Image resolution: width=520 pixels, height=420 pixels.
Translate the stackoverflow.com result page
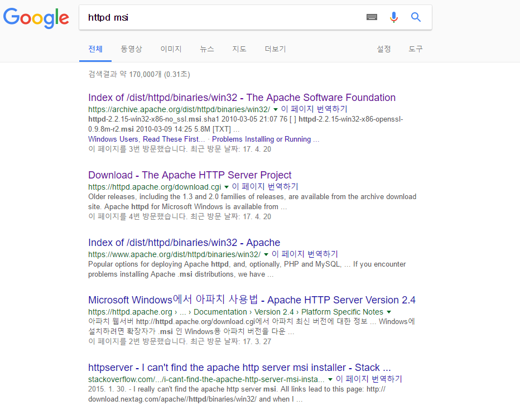click(369, 379)
